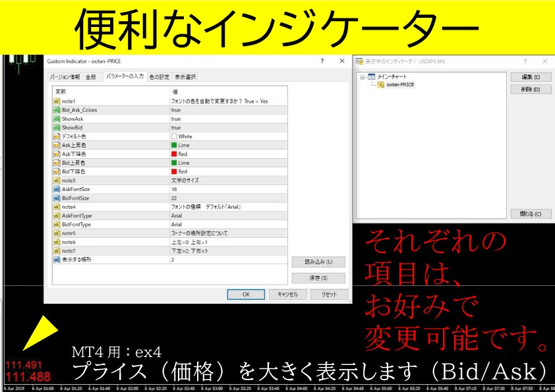
Task: Select ootan-PRICE in the indicator tree
Action: pyautogui.click(x=400, y=84)
